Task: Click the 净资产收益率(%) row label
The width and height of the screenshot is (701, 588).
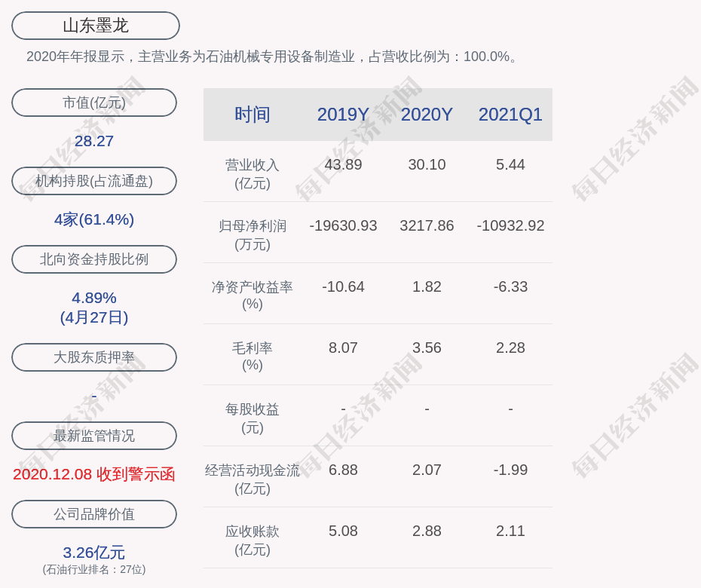Action: (x=253, y=295)
